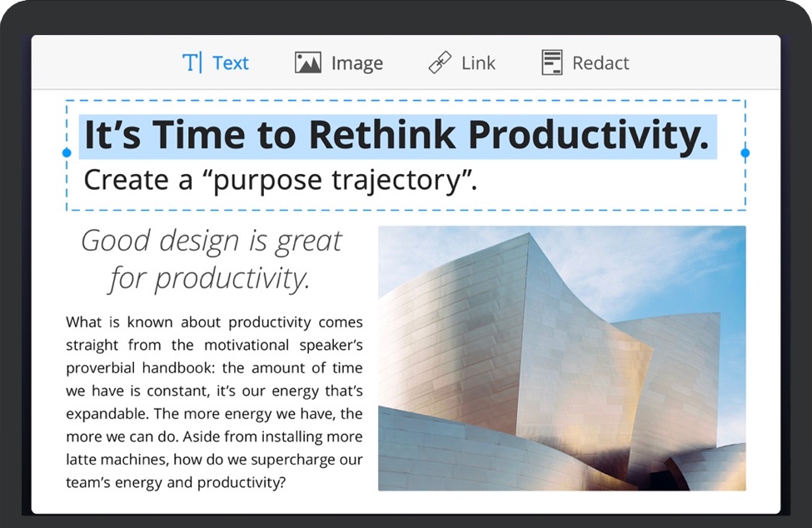Open the "Redact" toolbar label
812x528 pixels.
point(600,63)
